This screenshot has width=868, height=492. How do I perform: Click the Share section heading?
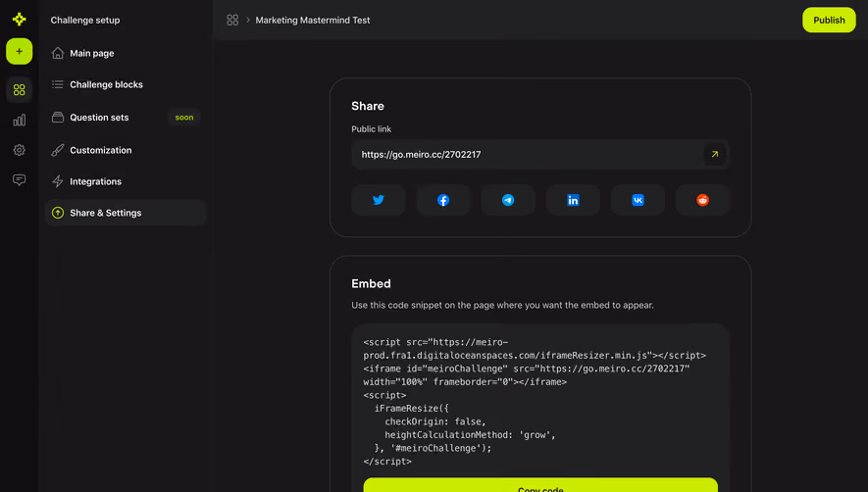[x=368, y=106]
